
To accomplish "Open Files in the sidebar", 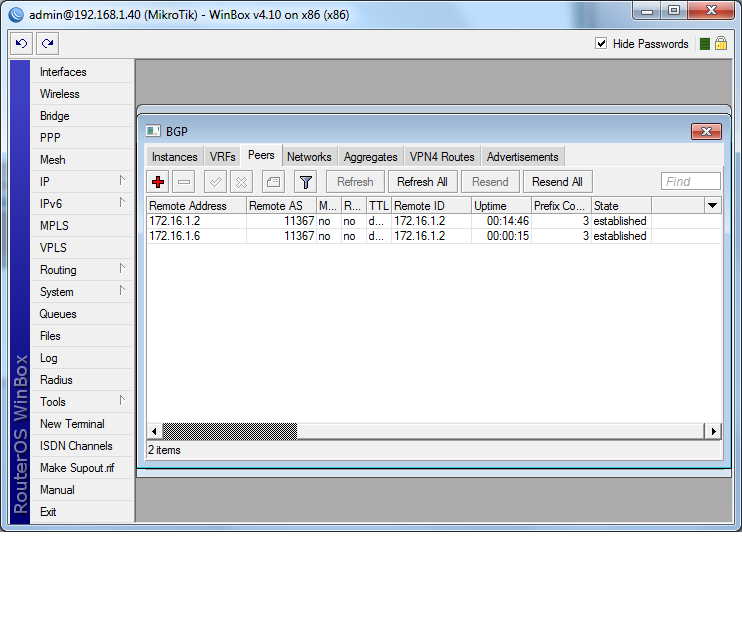I will (x=50, y=336).
